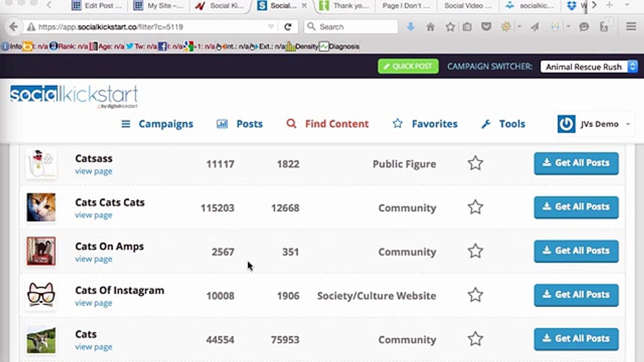Favorite the Cats Cats Cats star
644x362 pixels.
(475, 207)
